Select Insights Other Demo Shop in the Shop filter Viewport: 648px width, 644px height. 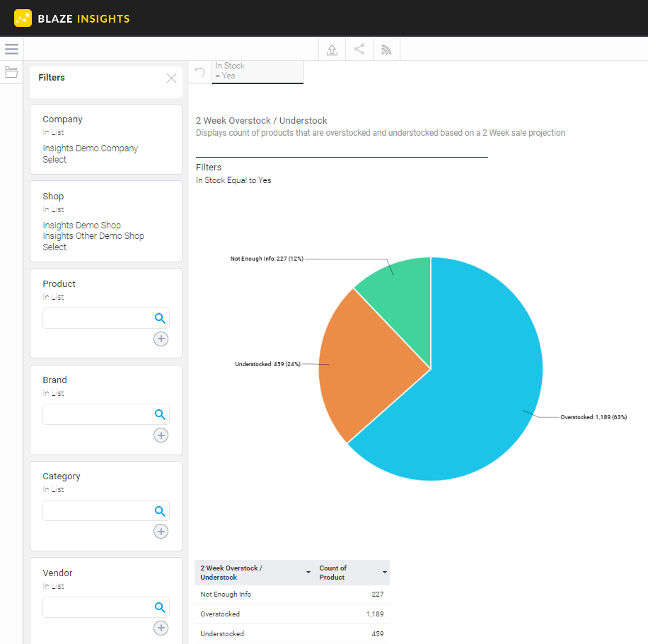click(x=93, y=235)
